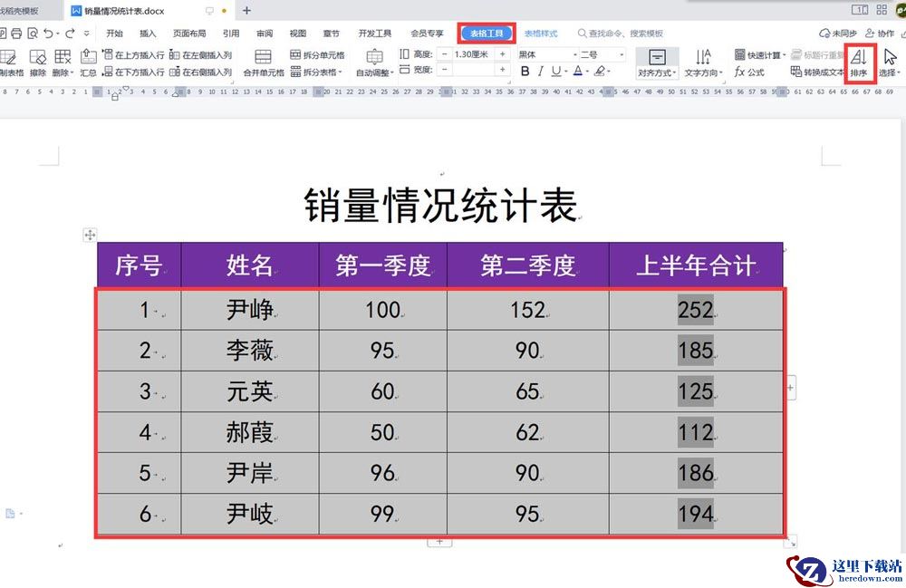Click the 协作 collaborate button

click(879, 34)
